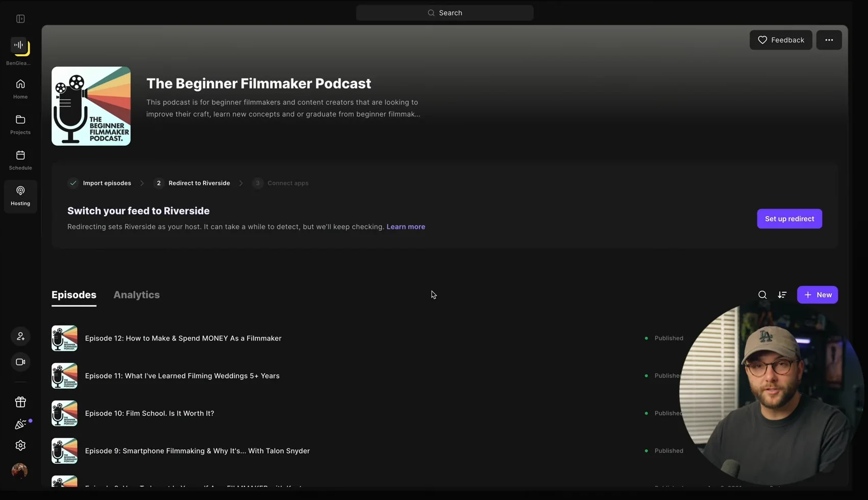Open 'Episode 12: How to Make & Spend MONEY'

tap(183, 338)
